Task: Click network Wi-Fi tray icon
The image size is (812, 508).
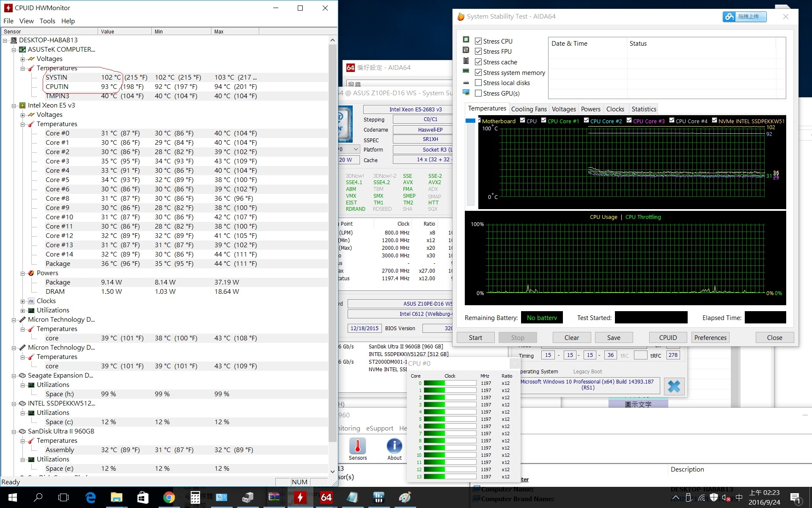Action: tap(702, 498)
